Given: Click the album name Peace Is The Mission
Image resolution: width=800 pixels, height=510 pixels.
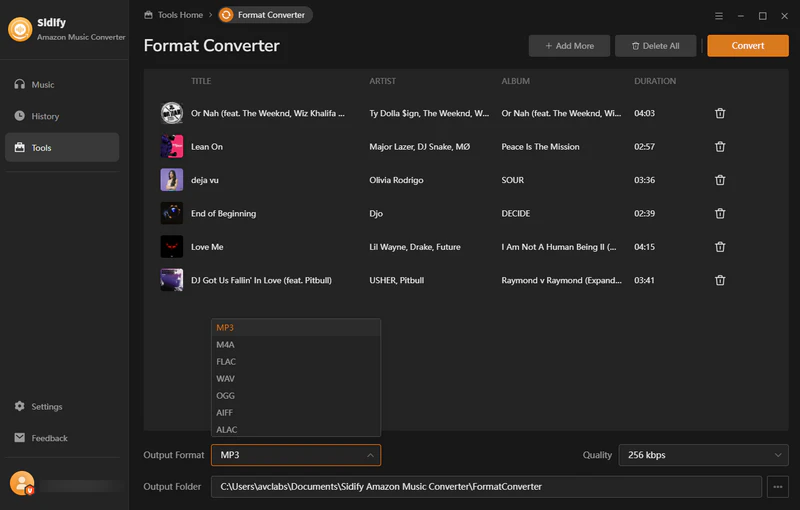Looking at the screenshot, I should tap(540, 146).
